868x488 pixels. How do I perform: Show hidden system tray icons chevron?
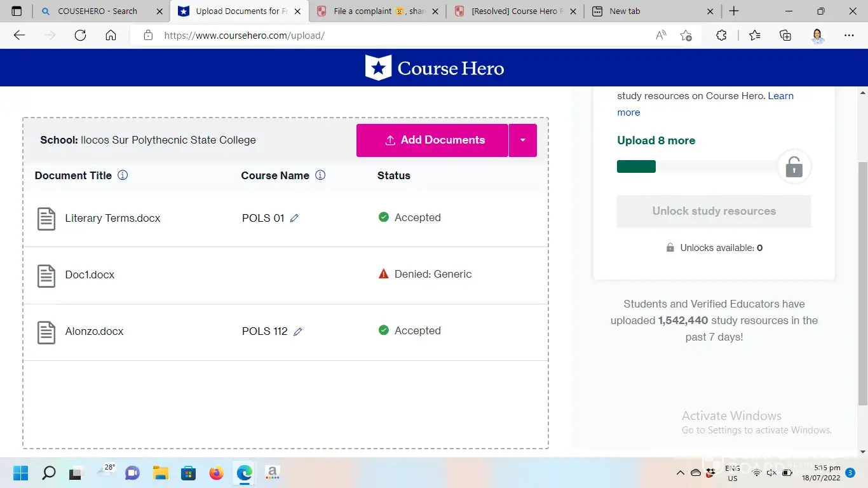tap(680, 473)
